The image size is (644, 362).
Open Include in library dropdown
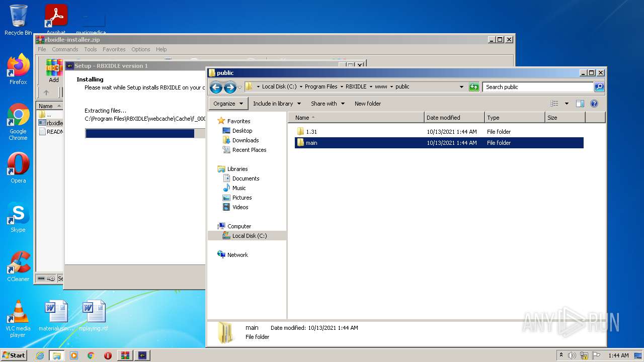coord(277,104)
